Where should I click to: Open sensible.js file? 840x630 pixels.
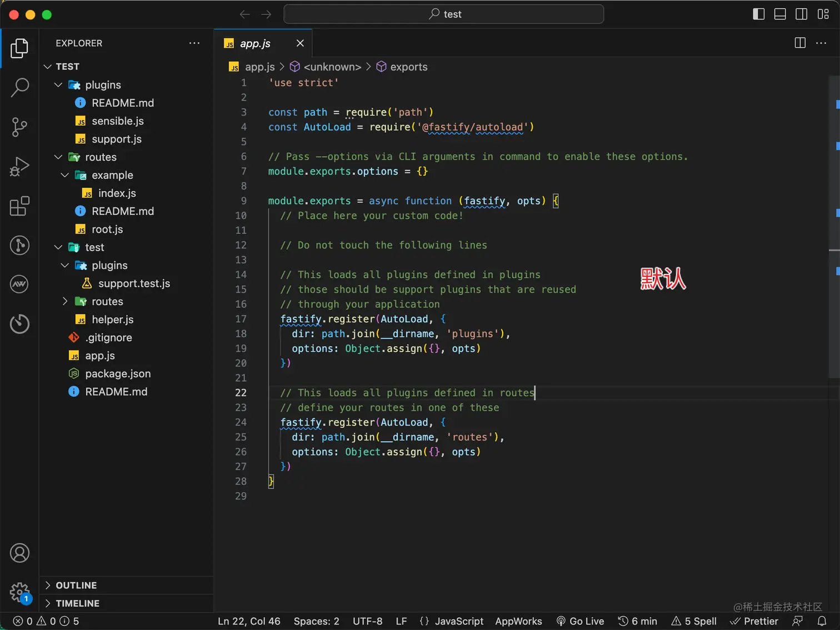click(127, 121)
